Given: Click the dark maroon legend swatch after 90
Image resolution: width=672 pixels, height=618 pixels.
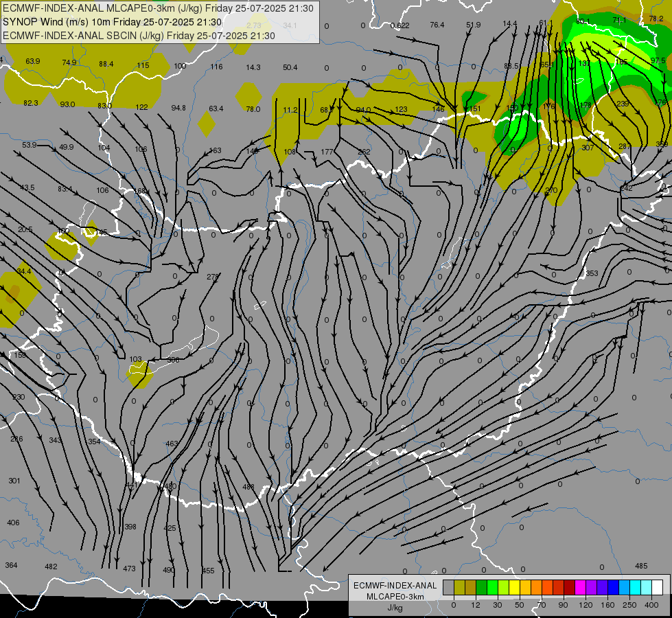Looking at the screenshot, I should (570, 588).
